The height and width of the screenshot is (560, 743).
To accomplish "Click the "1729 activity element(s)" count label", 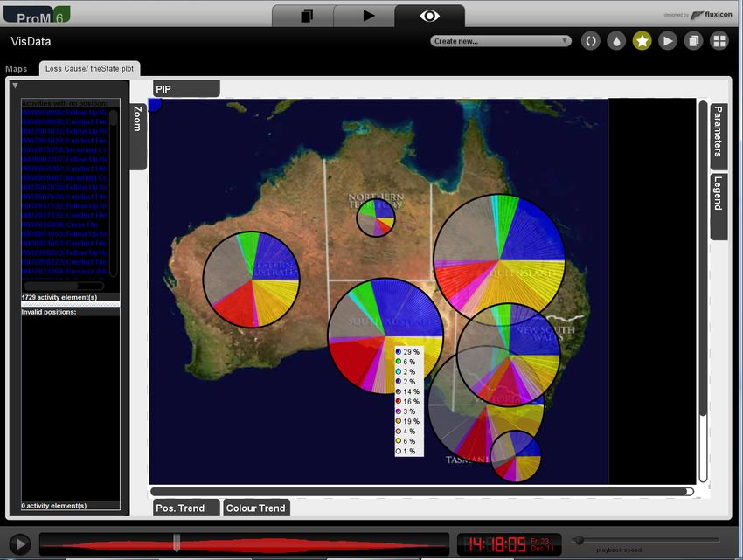I will pos(59,297).
